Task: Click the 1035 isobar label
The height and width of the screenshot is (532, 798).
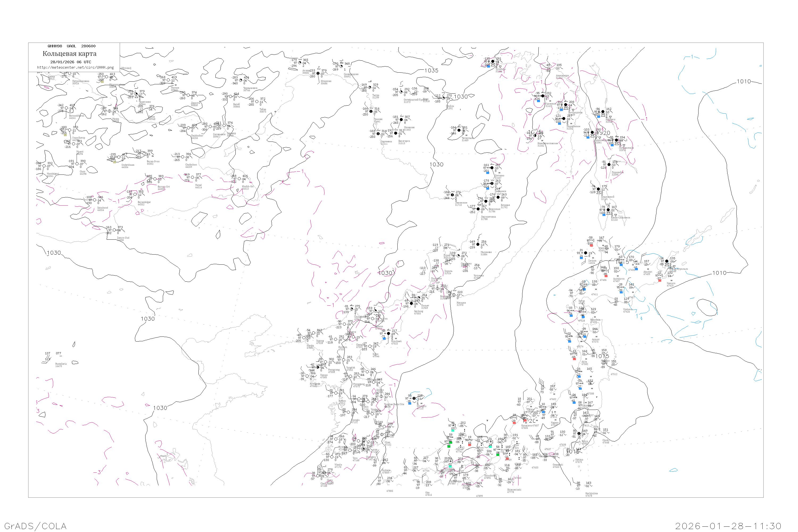Action: tap(431, 70)
